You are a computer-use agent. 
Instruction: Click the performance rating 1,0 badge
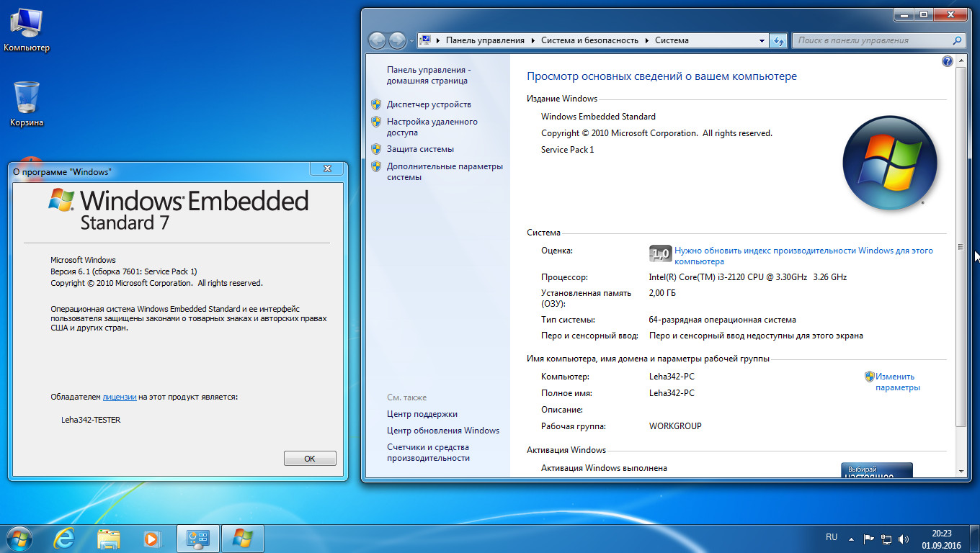click(x=660, y=253)
